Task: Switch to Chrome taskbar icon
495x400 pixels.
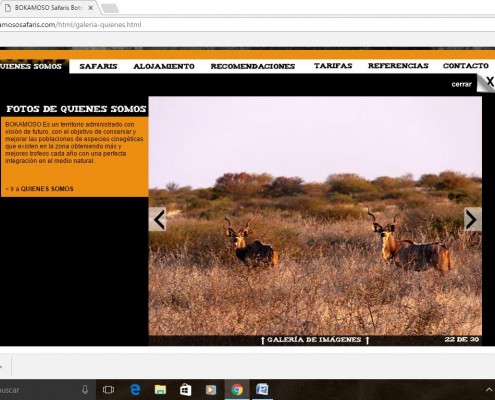Action: pyautogui.click(x=237, y=389)
